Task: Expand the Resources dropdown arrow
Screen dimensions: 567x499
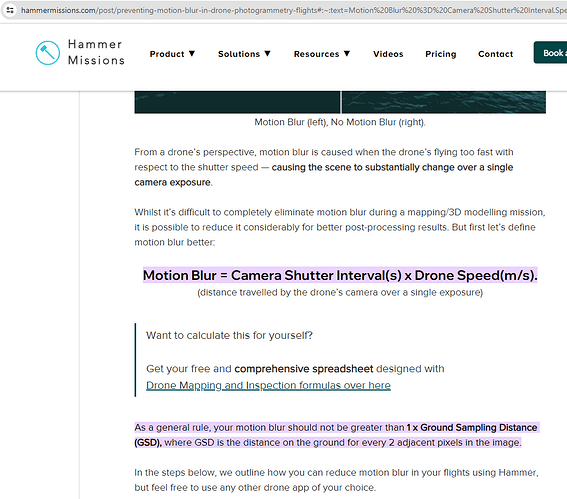Action: pyautogui.click(x=346, y=54)
